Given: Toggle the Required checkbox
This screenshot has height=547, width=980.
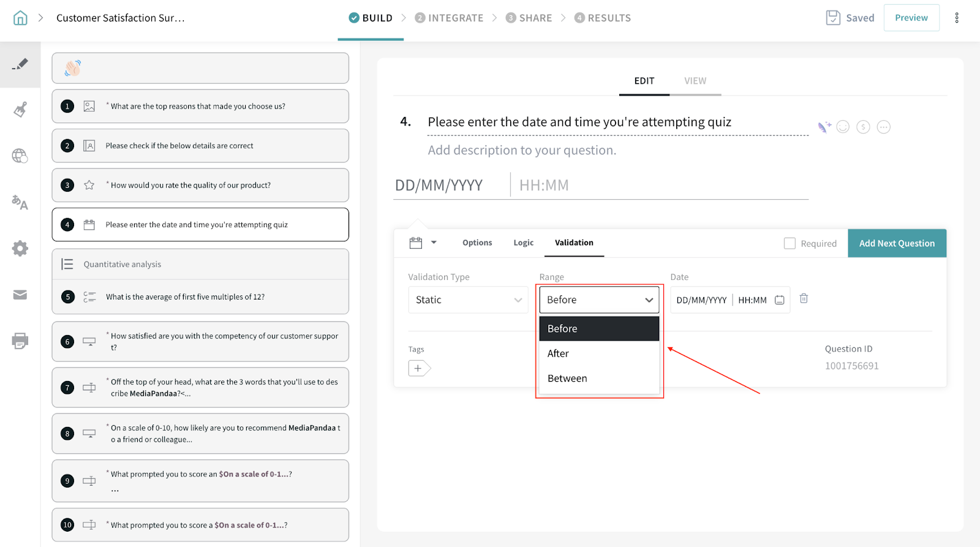Looking at the screenshot, I should (790, 243).
